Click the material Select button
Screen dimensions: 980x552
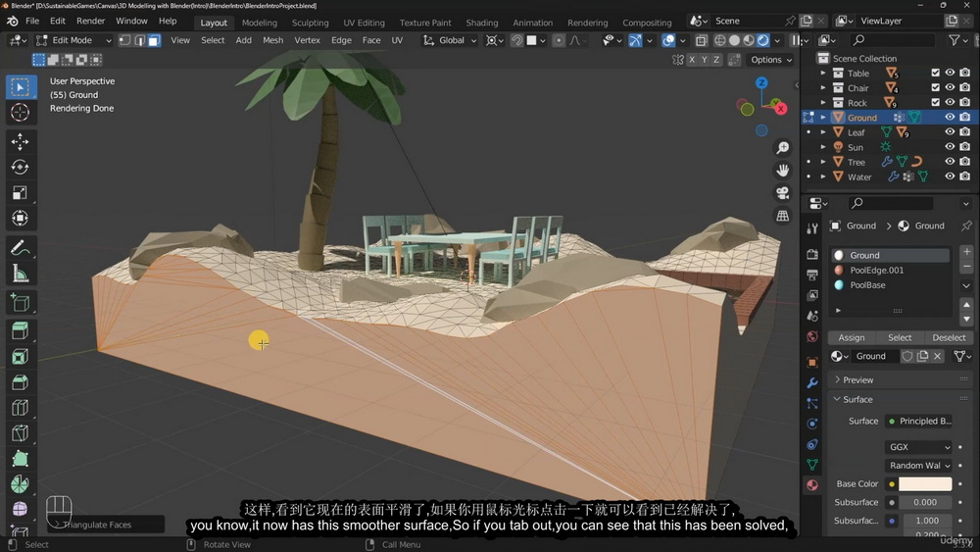(900, 337)
